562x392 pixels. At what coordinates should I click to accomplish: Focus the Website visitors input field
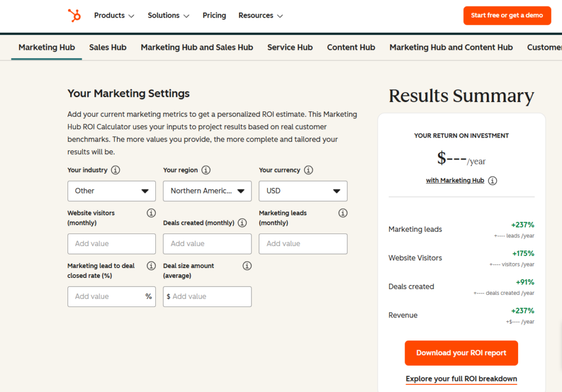111,244
